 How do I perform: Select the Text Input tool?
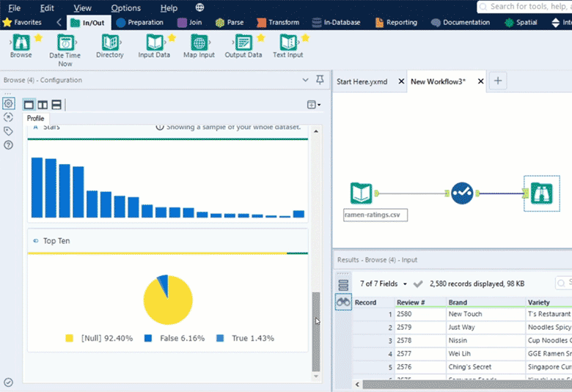point(287,43)
